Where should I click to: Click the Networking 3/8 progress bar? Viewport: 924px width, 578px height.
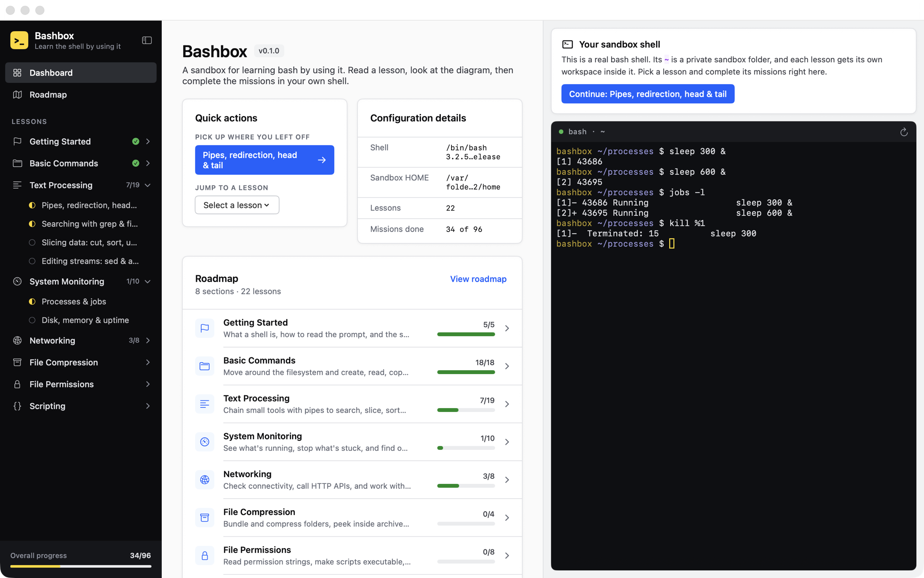[x=466, y=486]
